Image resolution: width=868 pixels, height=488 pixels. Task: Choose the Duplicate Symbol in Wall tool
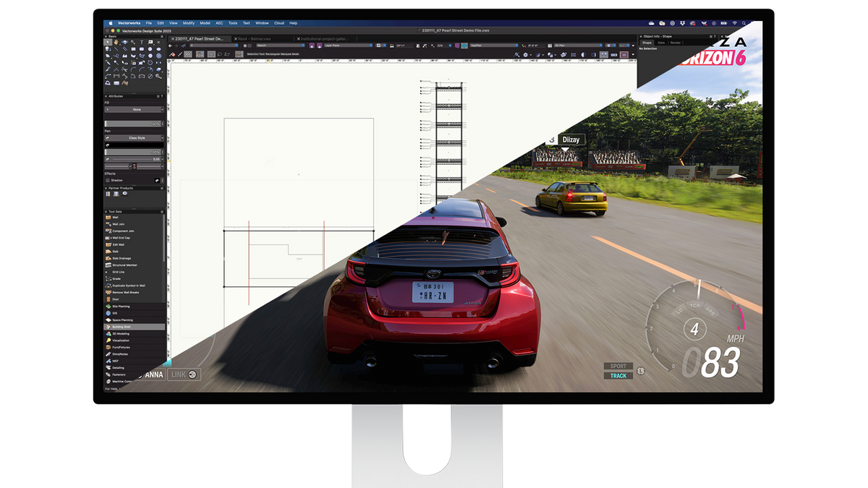click(133, 286)
